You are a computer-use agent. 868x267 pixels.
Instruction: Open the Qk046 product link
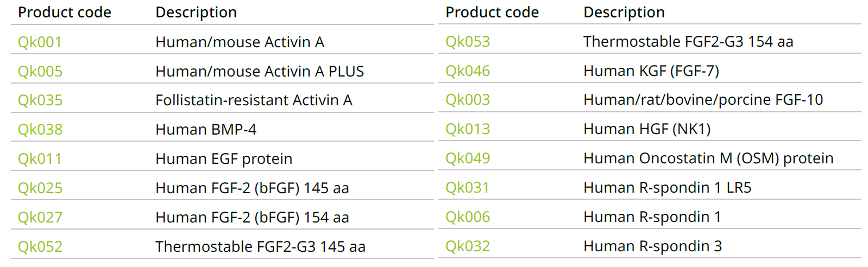(x=468, y=71)
